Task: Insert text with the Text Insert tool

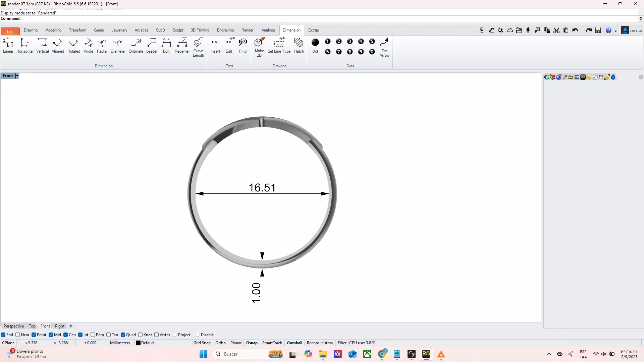Action: click(215, 45)
